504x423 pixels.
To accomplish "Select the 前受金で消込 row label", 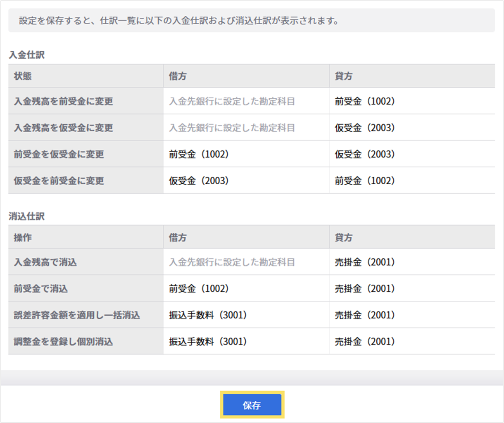I will click(x=40, y=289).
